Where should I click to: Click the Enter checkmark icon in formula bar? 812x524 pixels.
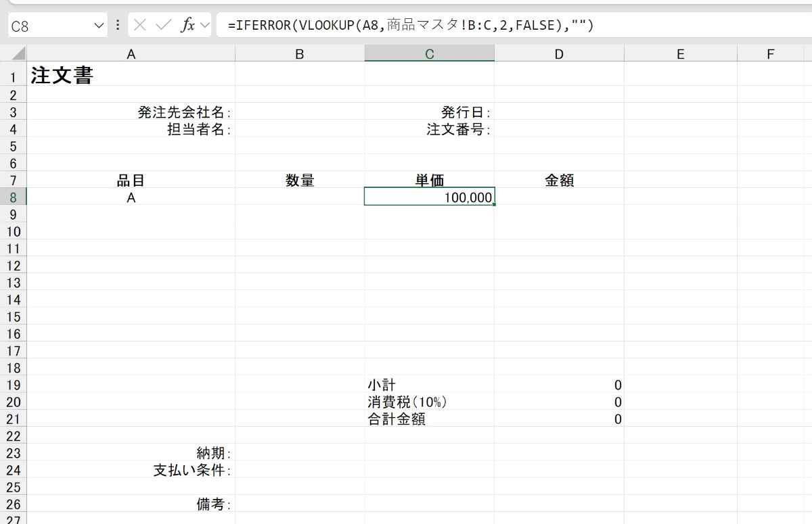(163, 26)
